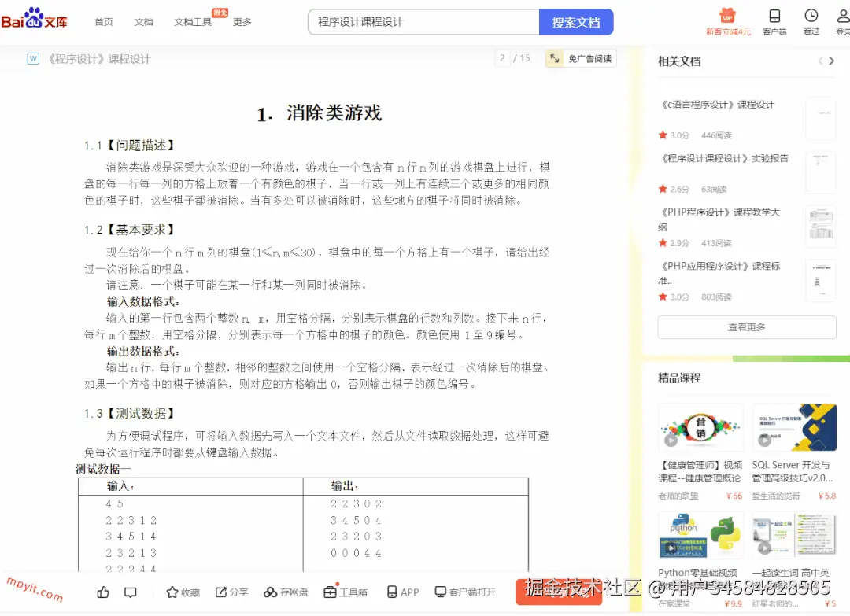This screenshot has width=850, height=616.
Task: Click the ¥66 course price
Action: (x=734, y=496)
